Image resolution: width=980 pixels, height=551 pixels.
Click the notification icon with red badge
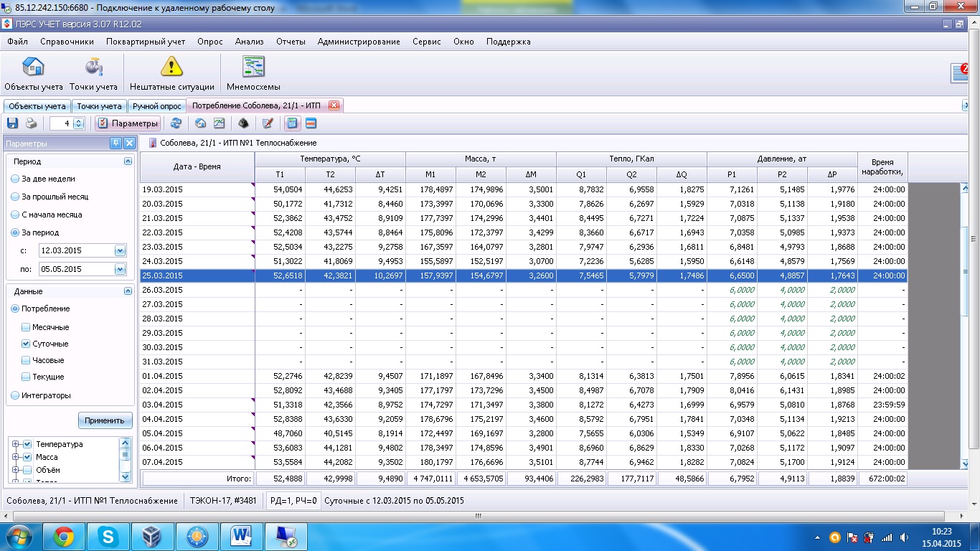click(x=960, y=72)
